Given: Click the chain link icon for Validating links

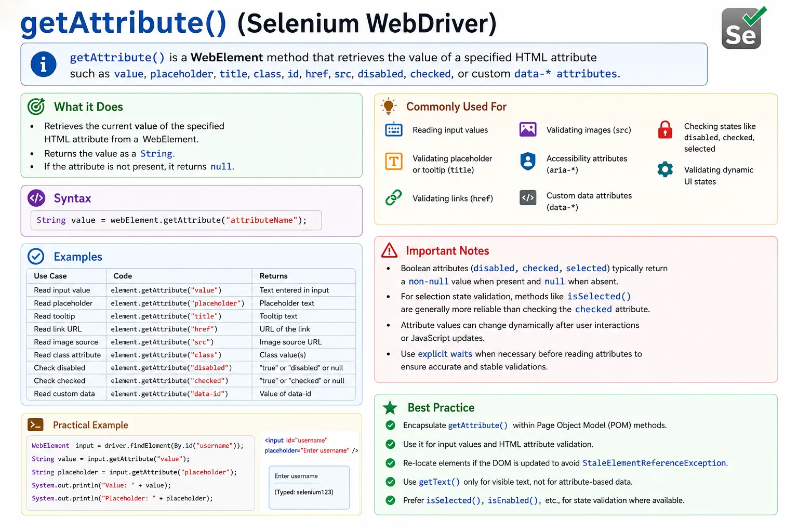Looking at the screenshot, I should tap(394, 198).
